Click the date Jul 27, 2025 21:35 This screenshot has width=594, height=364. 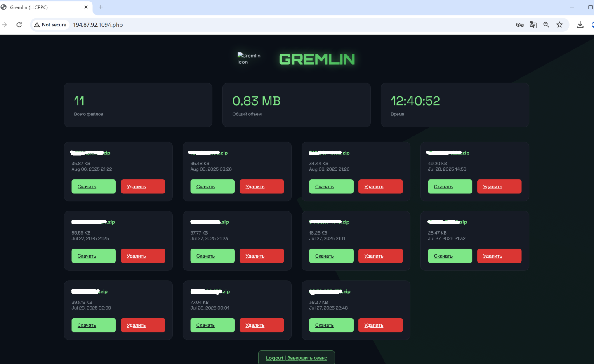[90, 238]
